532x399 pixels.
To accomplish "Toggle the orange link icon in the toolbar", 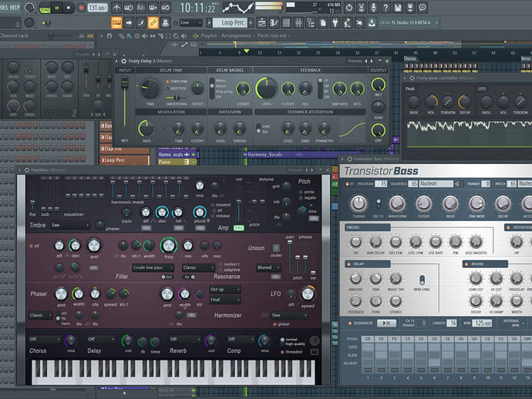I will coord(153,22).
